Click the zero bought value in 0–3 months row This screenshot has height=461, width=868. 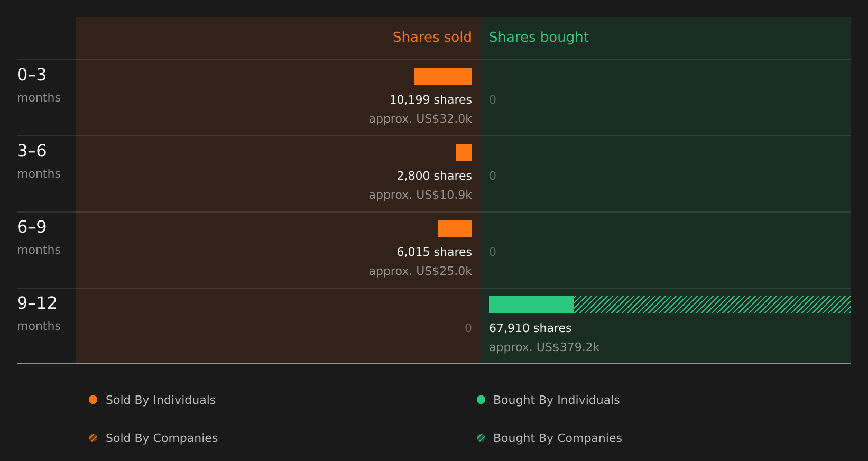coord(493,100)
